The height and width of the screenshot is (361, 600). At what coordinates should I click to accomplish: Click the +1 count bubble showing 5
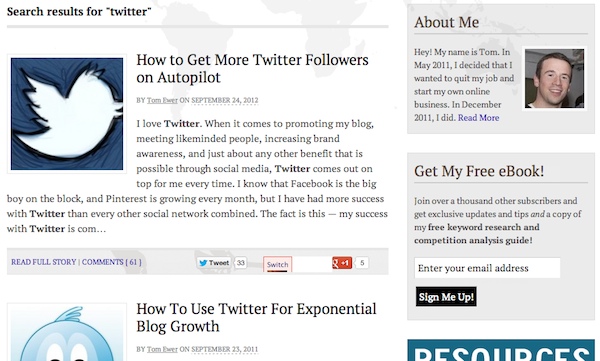362,263
